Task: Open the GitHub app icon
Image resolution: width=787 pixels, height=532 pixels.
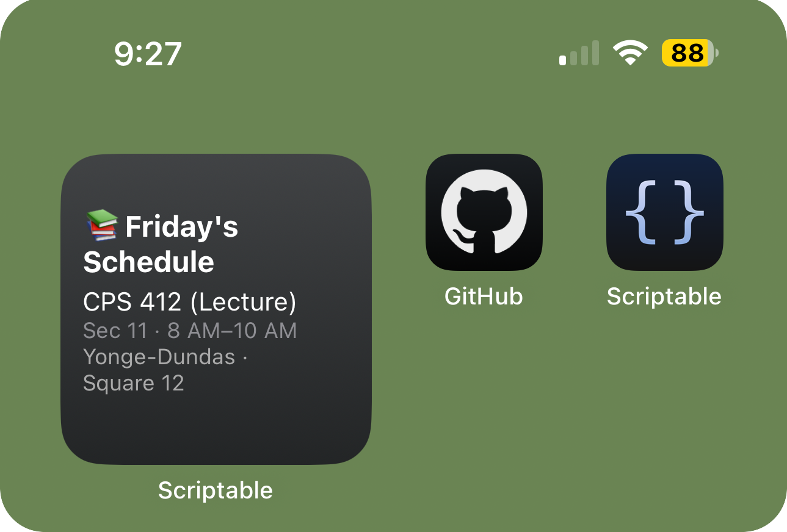Action: coord(484,212)
